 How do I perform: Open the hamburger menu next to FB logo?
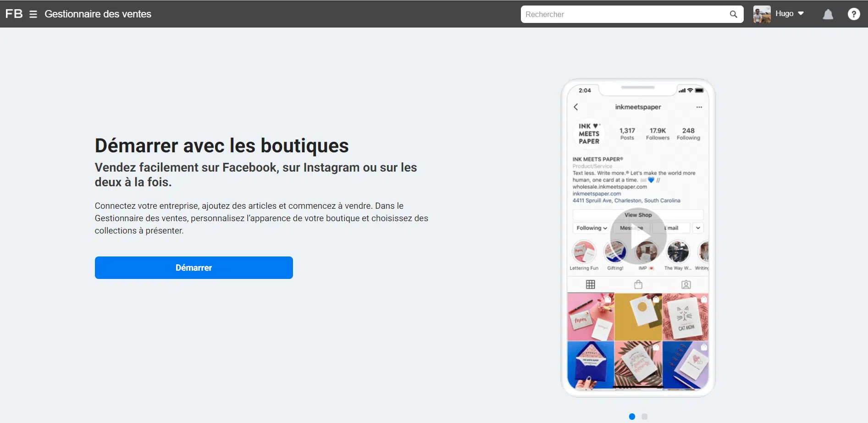pos(33,14)
